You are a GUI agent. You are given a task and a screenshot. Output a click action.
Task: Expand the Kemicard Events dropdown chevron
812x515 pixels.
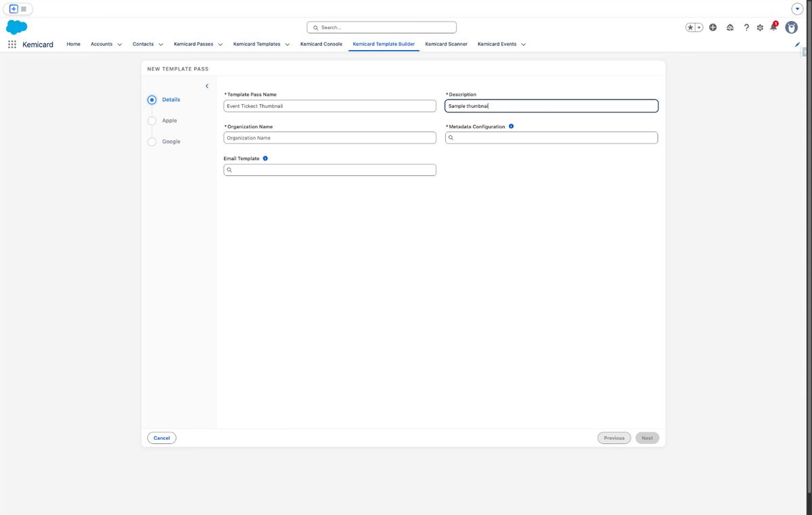524,45
